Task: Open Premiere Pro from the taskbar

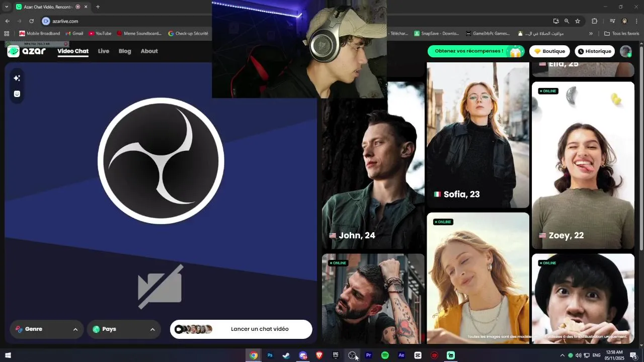Action: point(368,355)
